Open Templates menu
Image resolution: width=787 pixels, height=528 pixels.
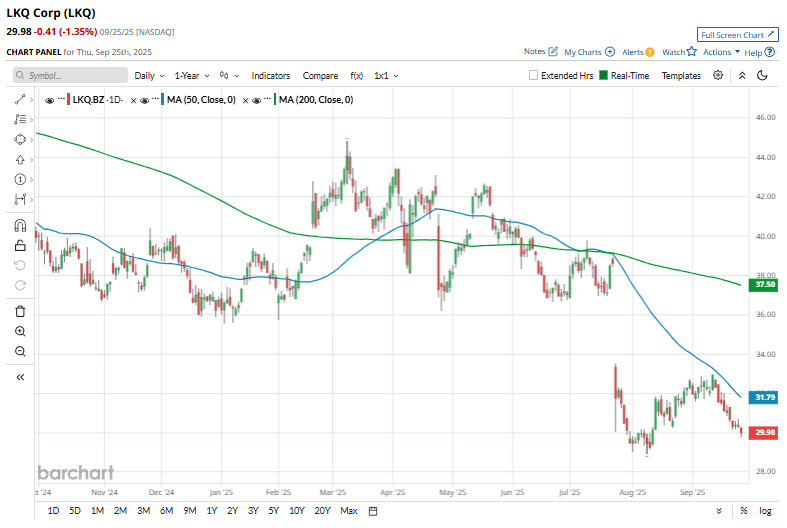pyautogui.click(x=681, y=75)
